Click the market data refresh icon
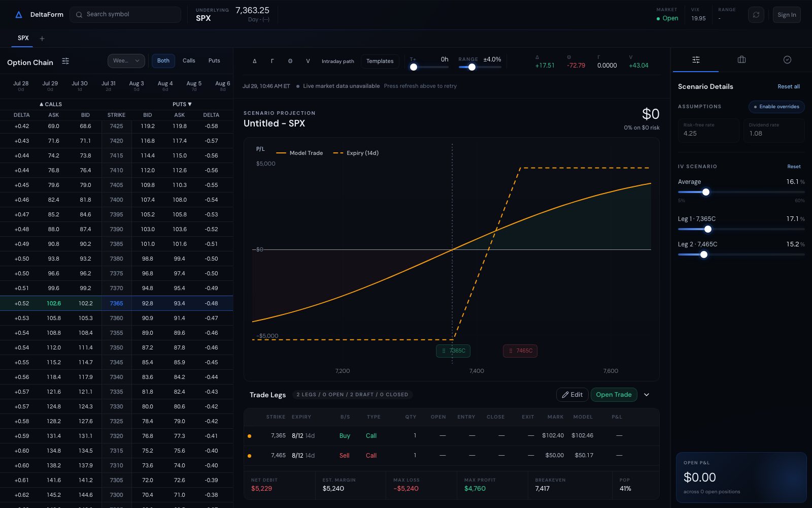The width and height of the screenshot is (812, 508). [756, 15]
